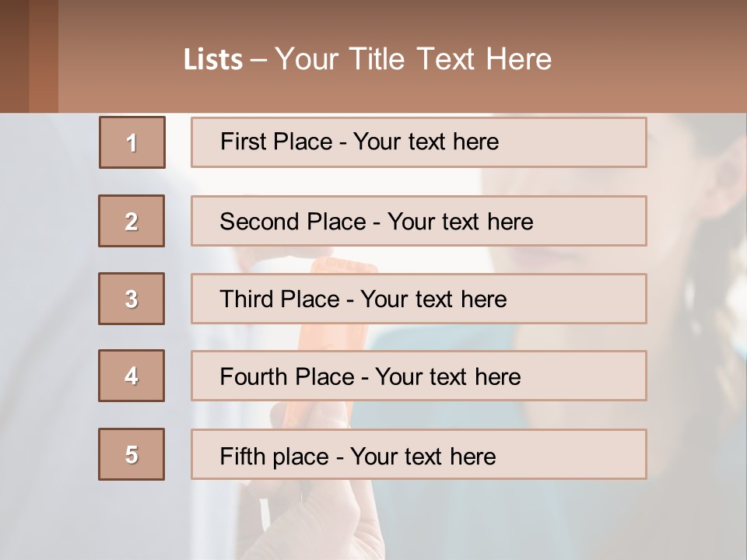Select the Second Place text box
This screenshot has height=560, width=747.
click(x=419, y=221)
